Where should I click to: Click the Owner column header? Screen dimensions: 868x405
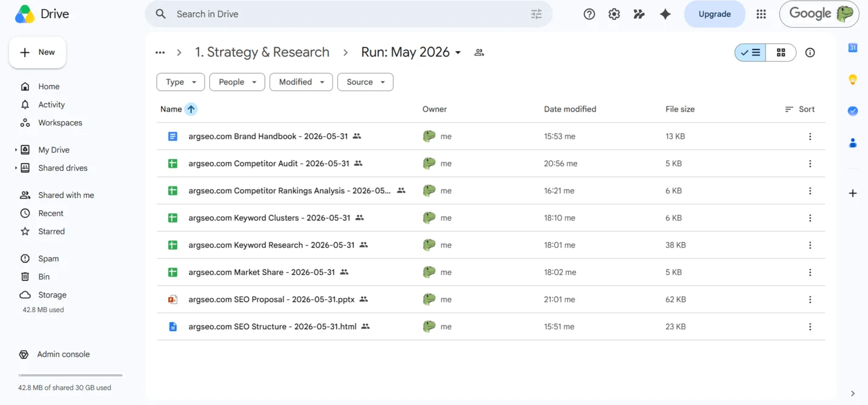[434, 109]
